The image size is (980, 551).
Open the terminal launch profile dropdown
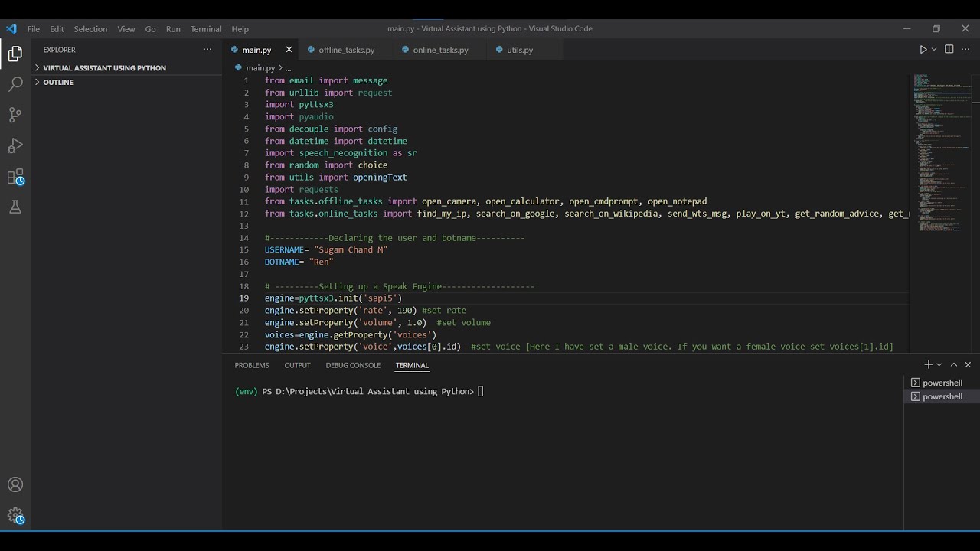[939, 365]
